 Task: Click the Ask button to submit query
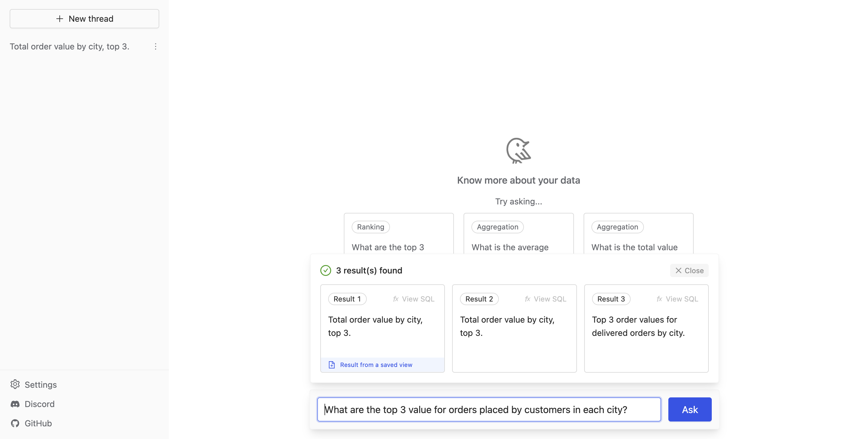click(690, 409)
